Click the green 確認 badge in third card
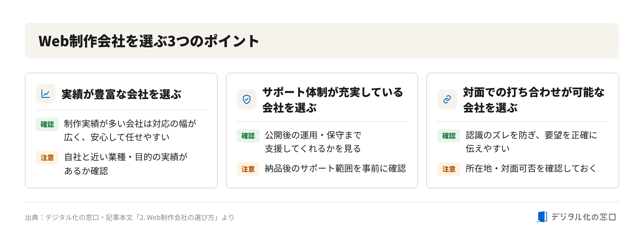 (449, 136)
